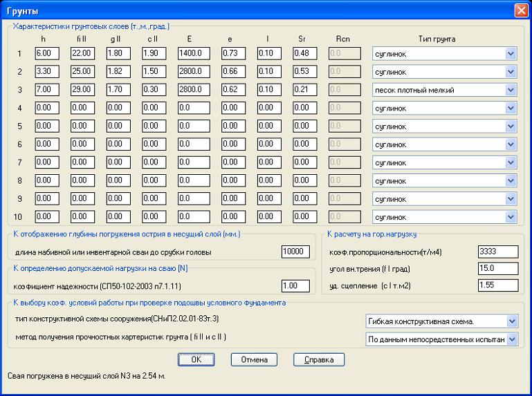Open Справка help button
This screenshot has height=396, width=532.
click(319, 359)
